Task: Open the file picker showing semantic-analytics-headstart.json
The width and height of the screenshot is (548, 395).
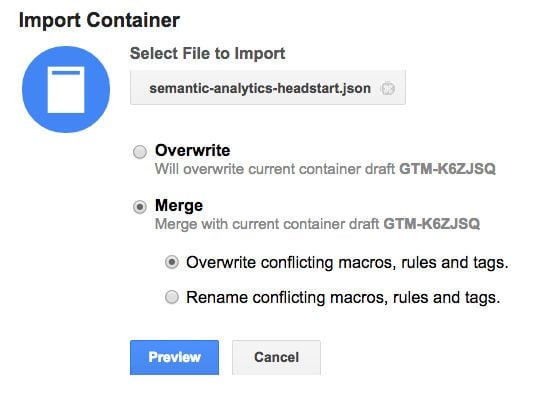Action: point(268,88)
